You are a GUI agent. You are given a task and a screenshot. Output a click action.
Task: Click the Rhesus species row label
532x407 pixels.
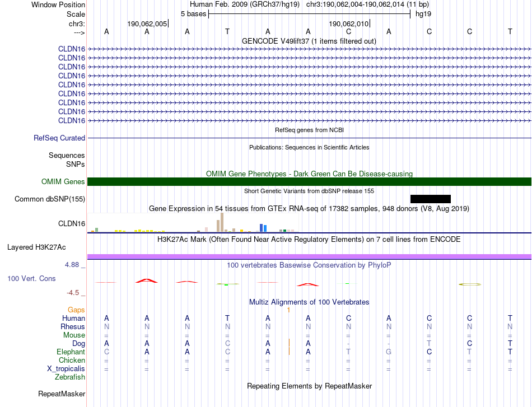tap(73, 326)
